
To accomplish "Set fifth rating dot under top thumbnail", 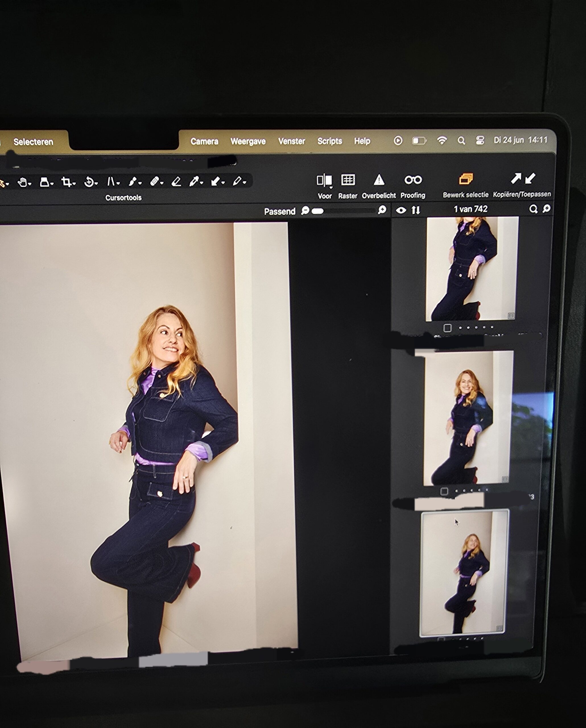I will pos(492,327).
